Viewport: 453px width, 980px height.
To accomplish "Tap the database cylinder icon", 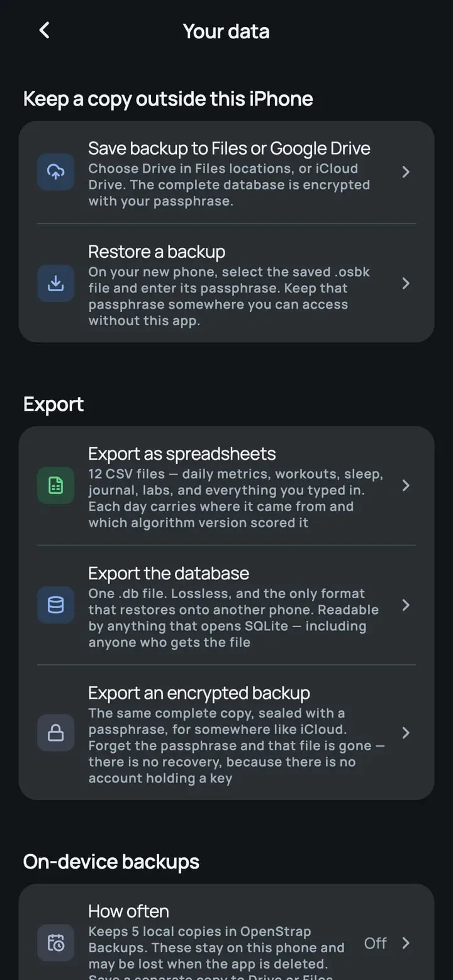I will (56, 604).
